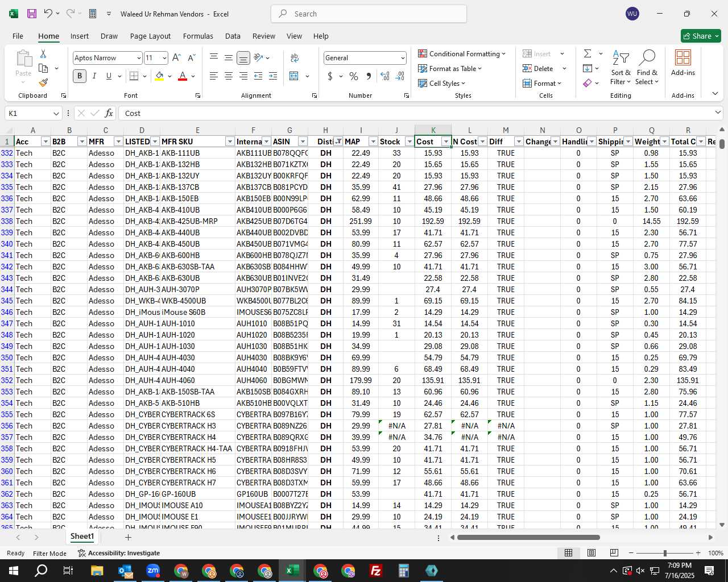The width and height of the screenshot is (728, 582).
Task: Select Align Left icon
Action: tap(214, 76)
